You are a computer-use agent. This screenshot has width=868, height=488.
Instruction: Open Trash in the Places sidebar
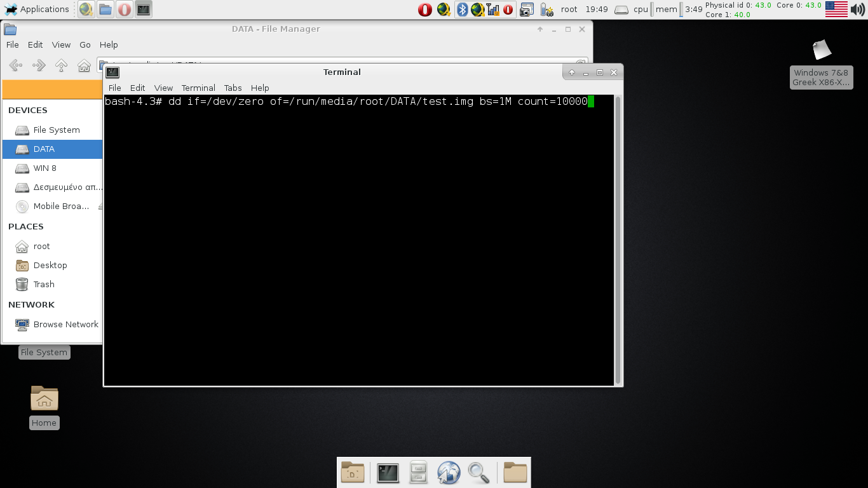tap(44, 284)
